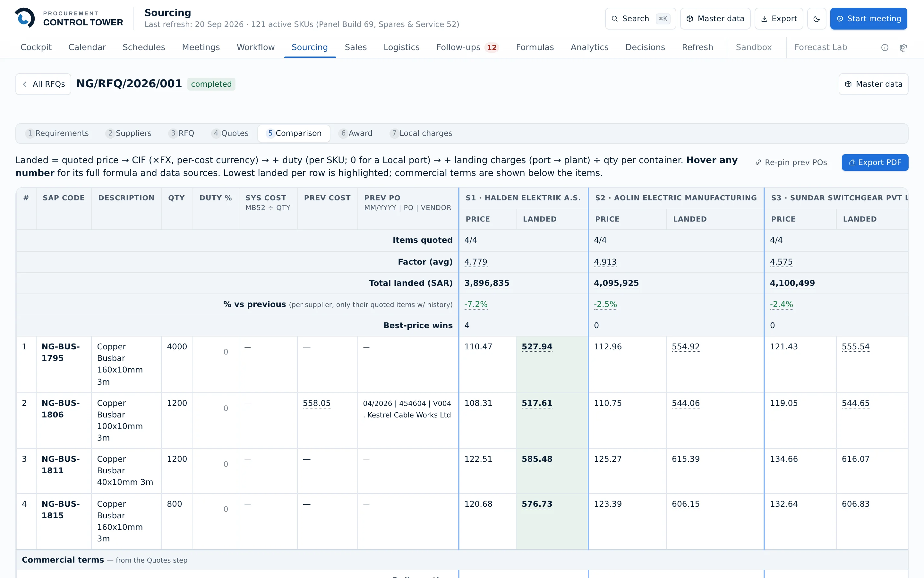Go to Meetings tab
This screenshot has height=578, width=924.
(201, 48)
